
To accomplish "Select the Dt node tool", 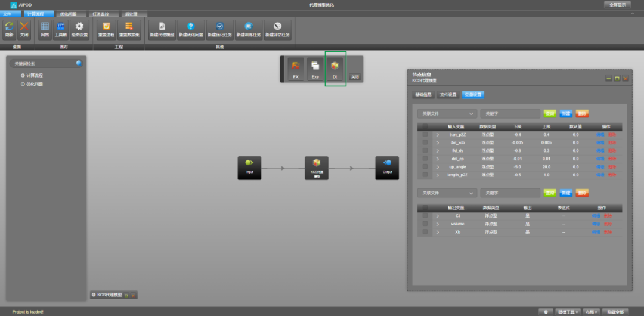I will tap(335, 69).
